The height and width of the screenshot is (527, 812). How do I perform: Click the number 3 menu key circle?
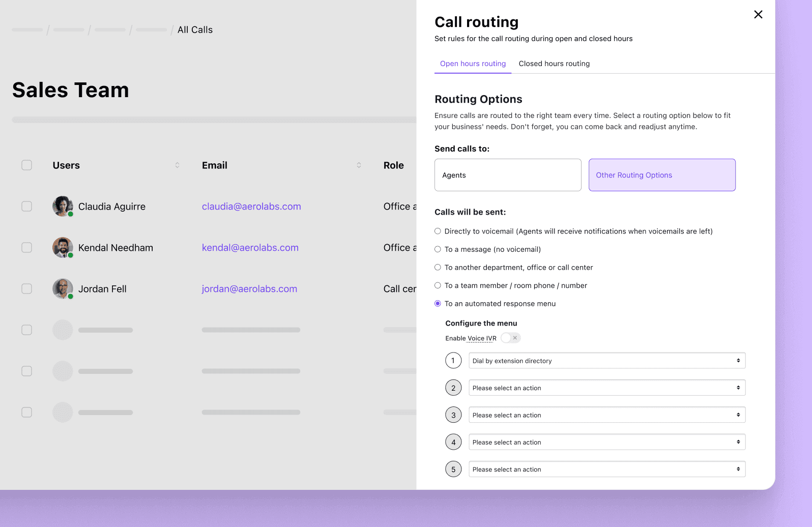453,415
